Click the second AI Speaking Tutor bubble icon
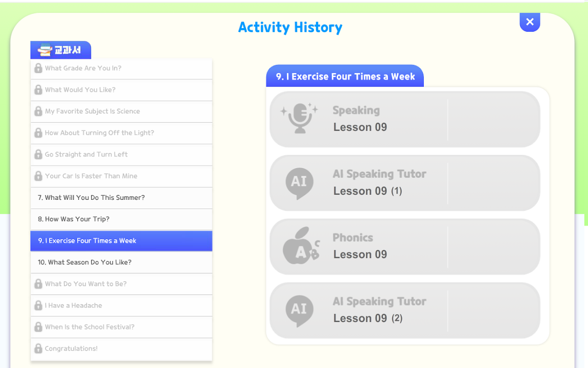The width and height of the screenshot is (588, 368). pyautogui.click(x=299, y=310)
